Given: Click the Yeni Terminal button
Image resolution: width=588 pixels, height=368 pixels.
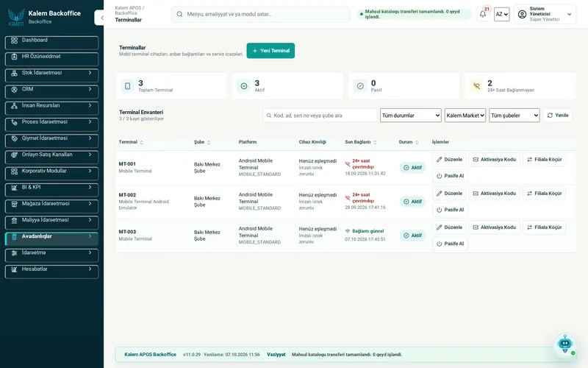Looking at the screenshot, I should pos(270,51).
